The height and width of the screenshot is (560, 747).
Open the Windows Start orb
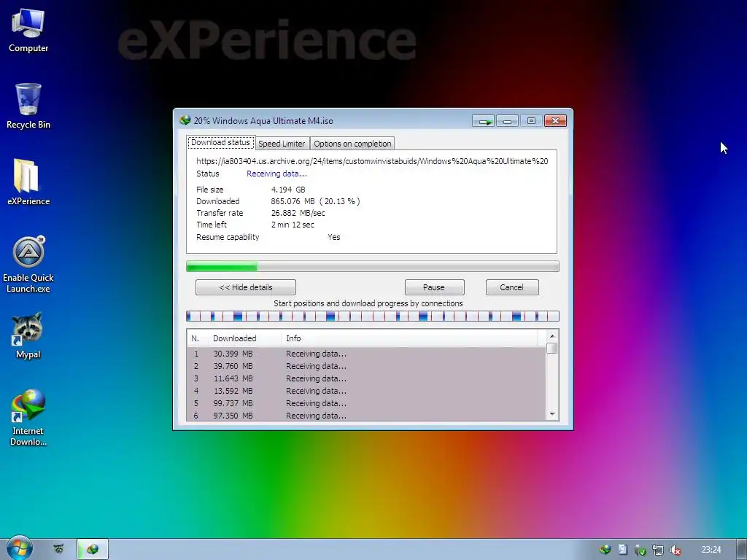19,548
